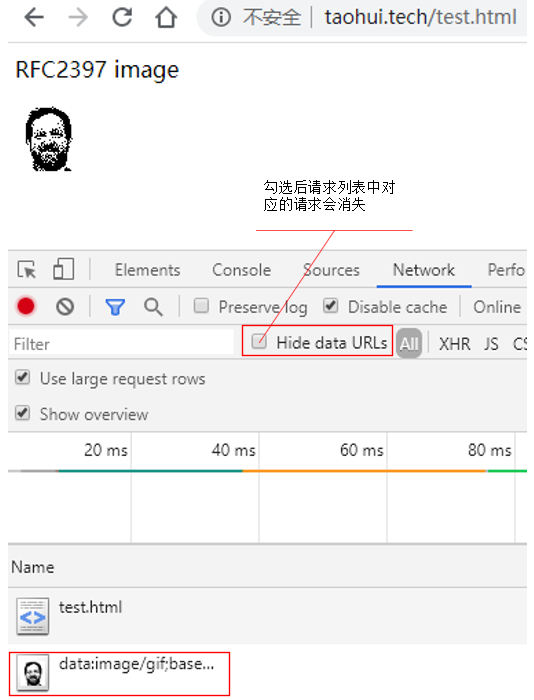Switch to the Console tab
This screenshot has width=534, height=700.
click(x=242, y=270)
